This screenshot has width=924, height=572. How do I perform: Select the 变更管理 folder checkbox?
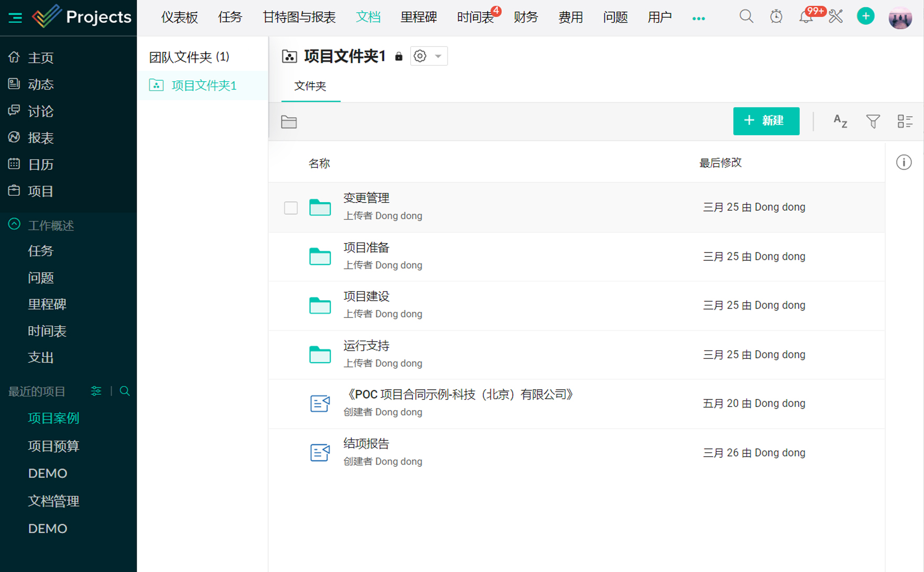(x=291, y=208)
